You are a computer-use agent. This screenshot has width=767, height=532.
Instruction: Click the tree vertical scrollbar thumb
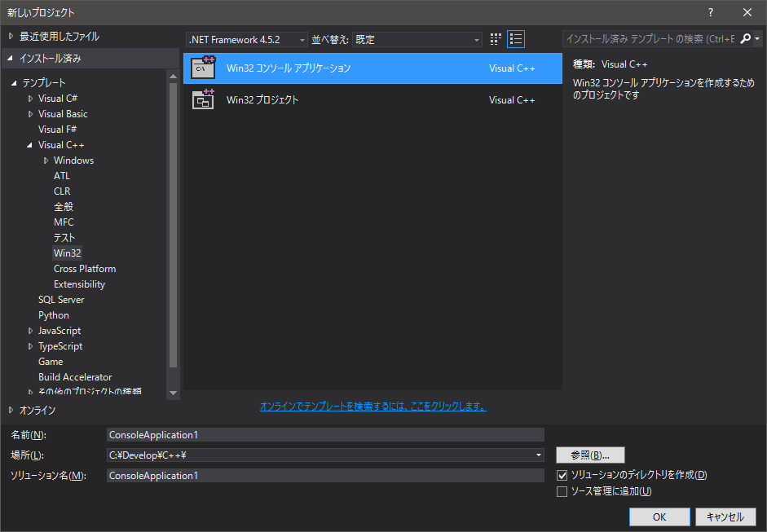pos(173,225)
